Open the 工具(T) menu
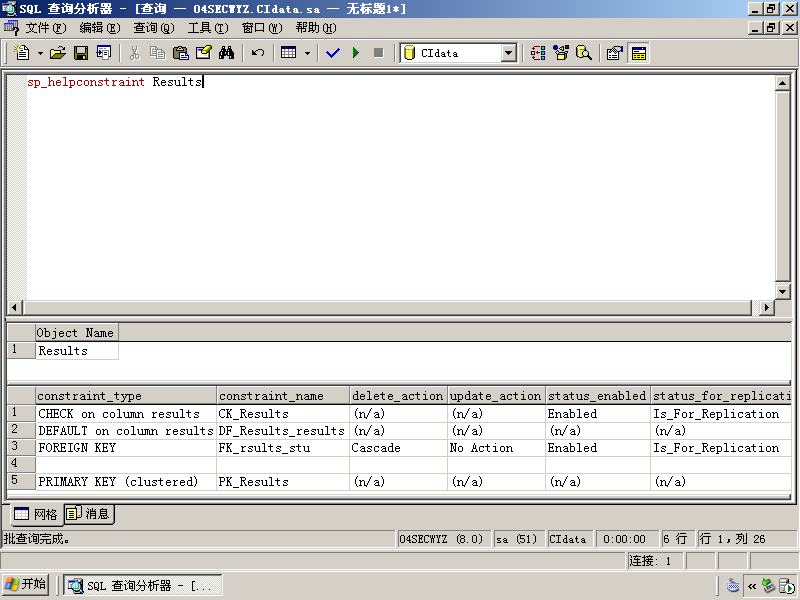800x600 pixels. (x=208, y=28)
